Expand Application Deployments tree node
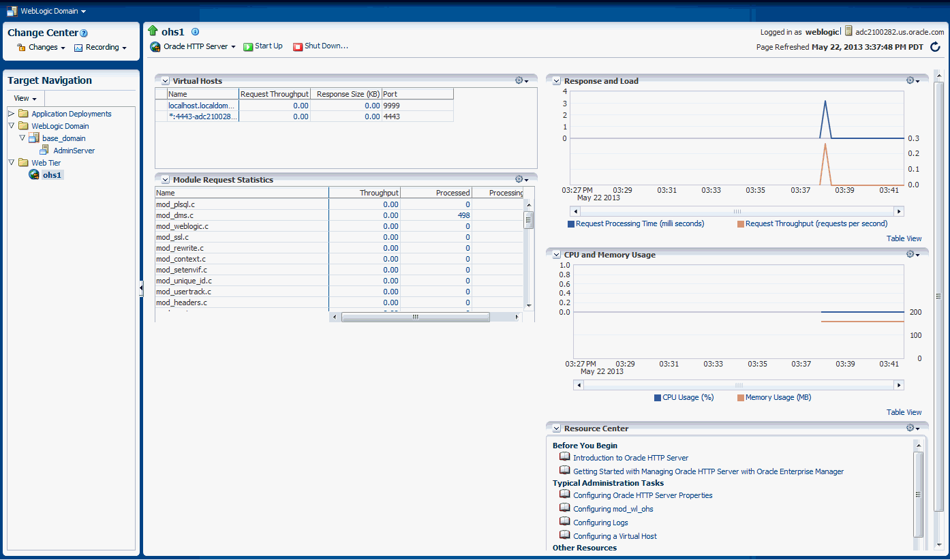The width and height of the screenshot is (950, 560). click(x=12, y=114)
